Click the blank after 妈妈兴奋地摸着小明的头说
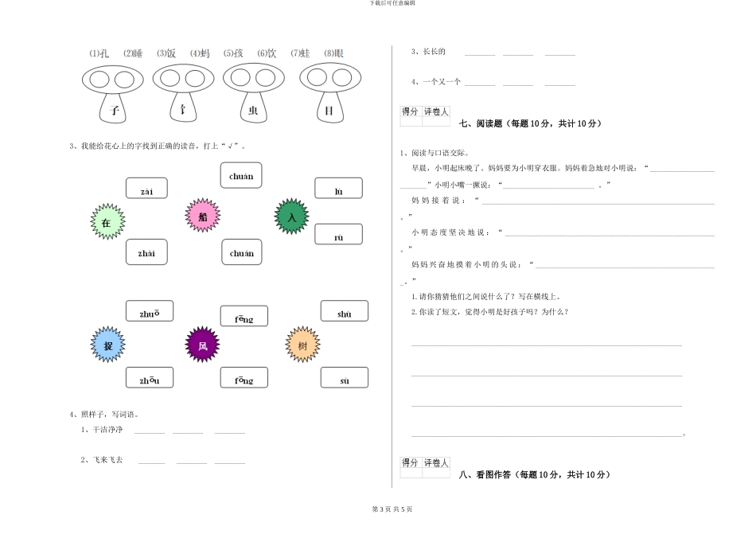Screen dimensions: 756x534 (625, 266)
